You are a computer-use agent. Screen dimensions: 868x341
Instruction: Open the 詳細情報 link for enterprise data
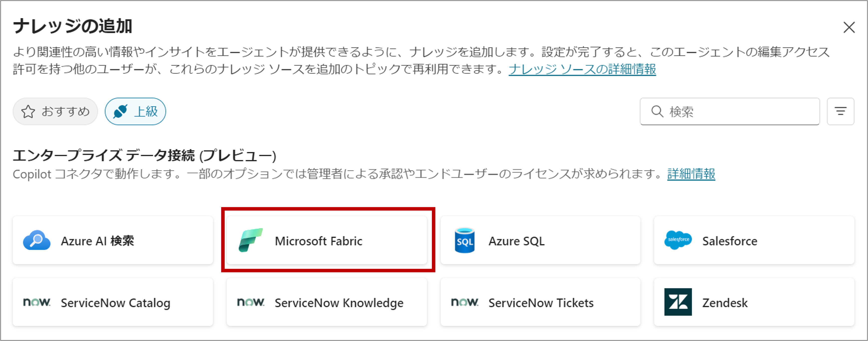click(691, 174)
